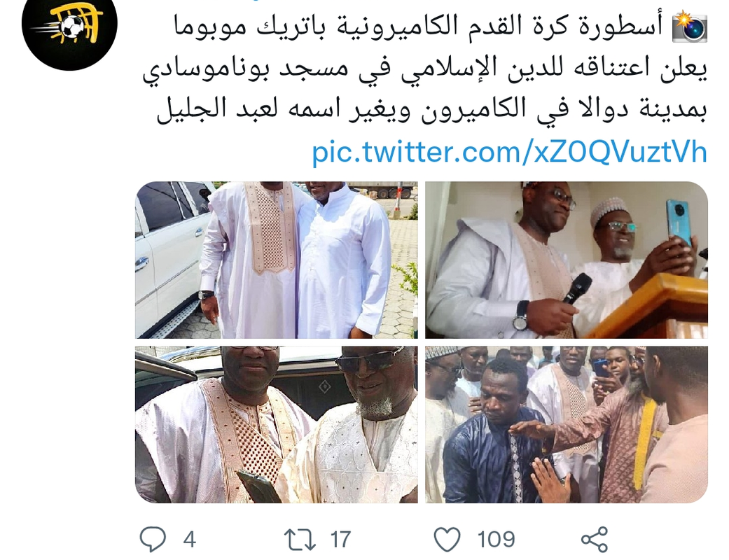Select the first line of Arabic tweet text
The image size is (729, 560).
(419, 27)
